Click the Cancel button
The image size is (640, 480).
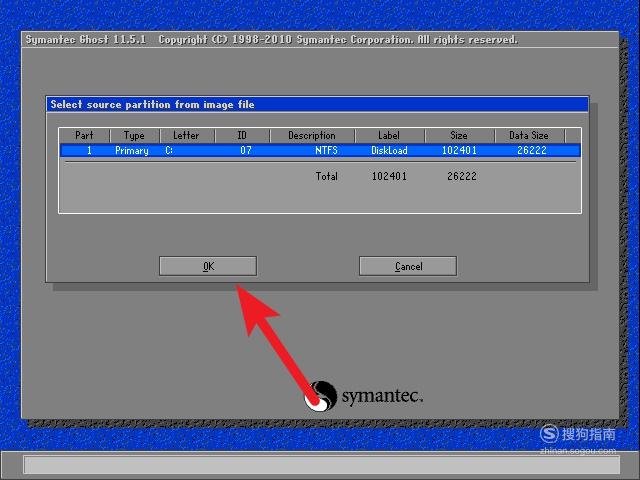tap(408, 266)
